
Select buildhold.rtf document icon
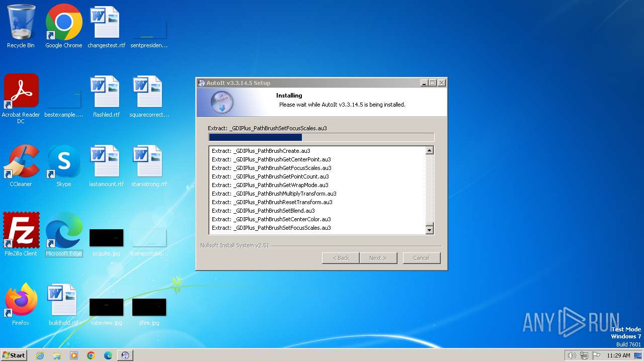63,304
